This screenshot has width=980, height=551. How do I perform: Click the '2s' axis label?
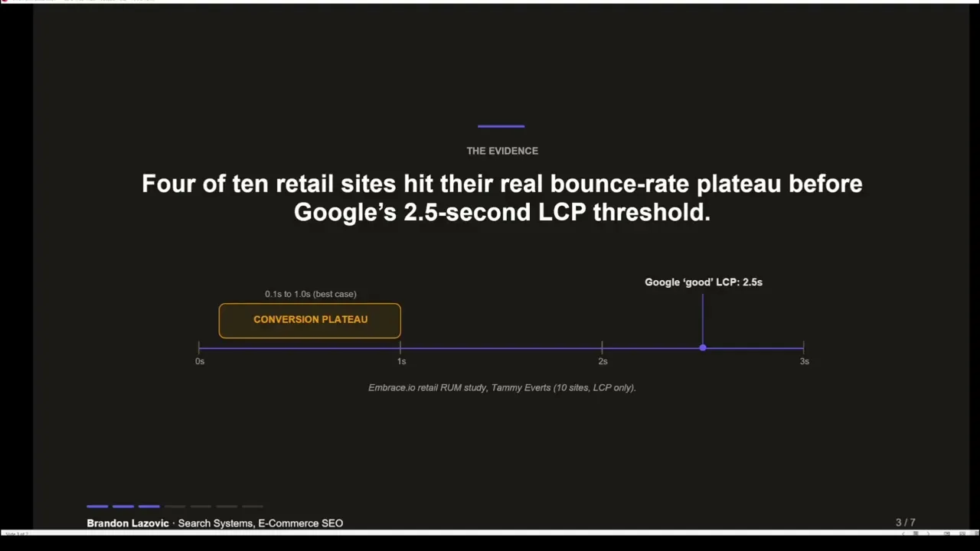[x=603, y=361]
